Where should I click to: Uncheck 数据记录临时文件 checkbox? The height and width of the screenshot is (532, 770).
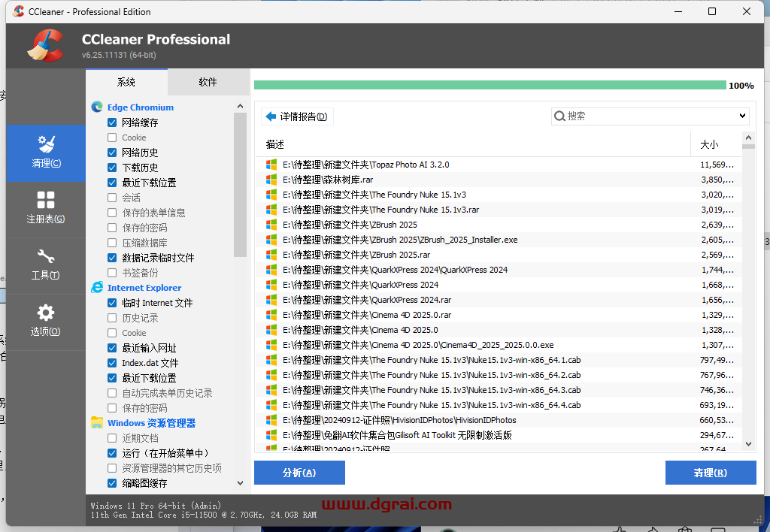click(112, 258)
